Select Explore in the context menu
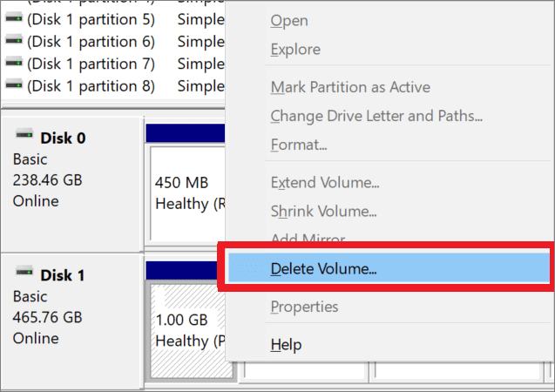Viewport: 555px width, 392px height. [x=295, y=50]
